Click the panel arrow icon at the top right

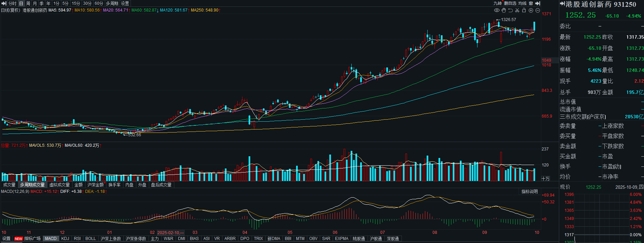pos(538,3)
